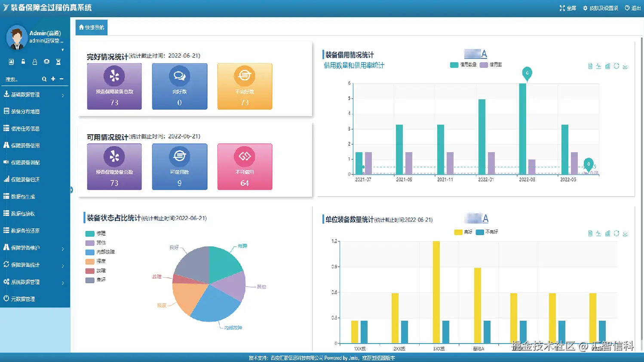
Task: Open the dropdown arrow under Admin name
Action: tap(63, 50)
